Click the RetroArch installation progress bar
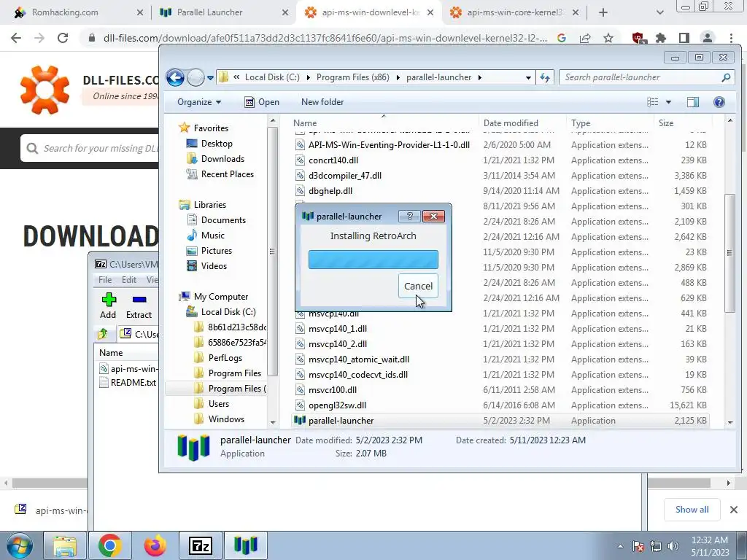Screen dimensions: 747x560 coord(373,260)
